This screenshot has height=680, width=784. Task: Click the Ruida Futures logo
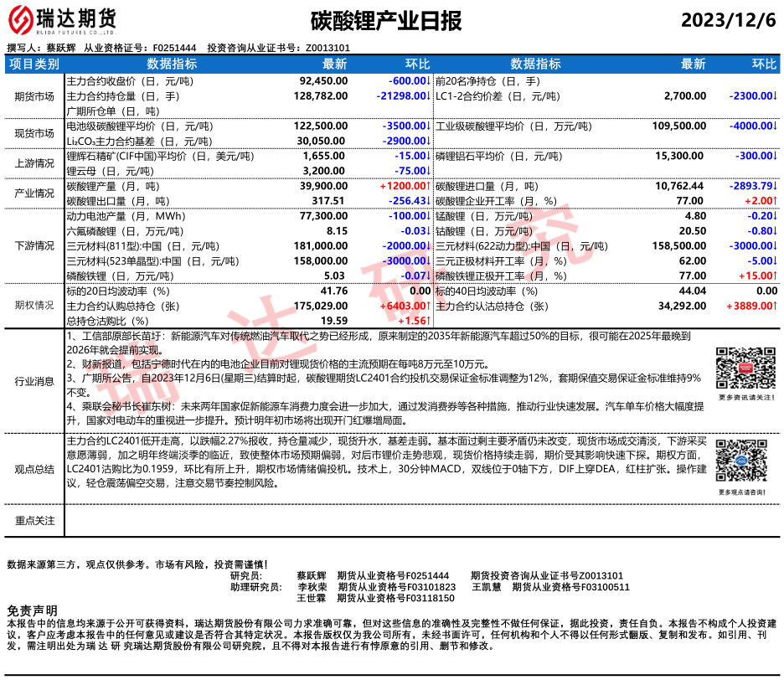tap(63, 20)
